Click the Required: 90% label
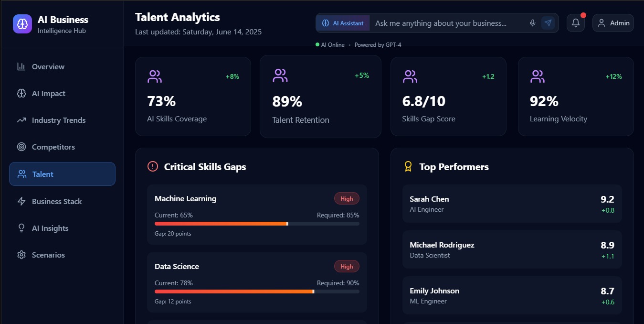The image size is (644, 324). (338, 283)
